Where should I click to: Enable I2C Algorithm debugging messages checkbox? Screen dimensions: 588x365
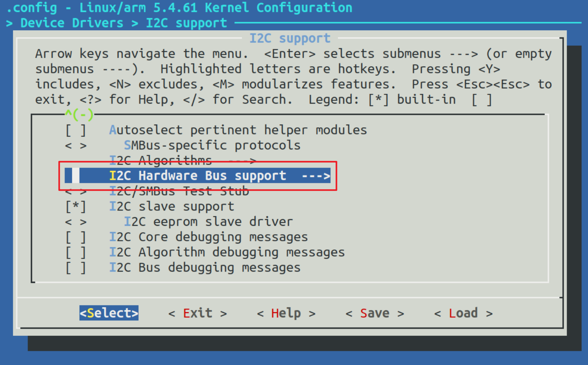click(x=75, y=252)
